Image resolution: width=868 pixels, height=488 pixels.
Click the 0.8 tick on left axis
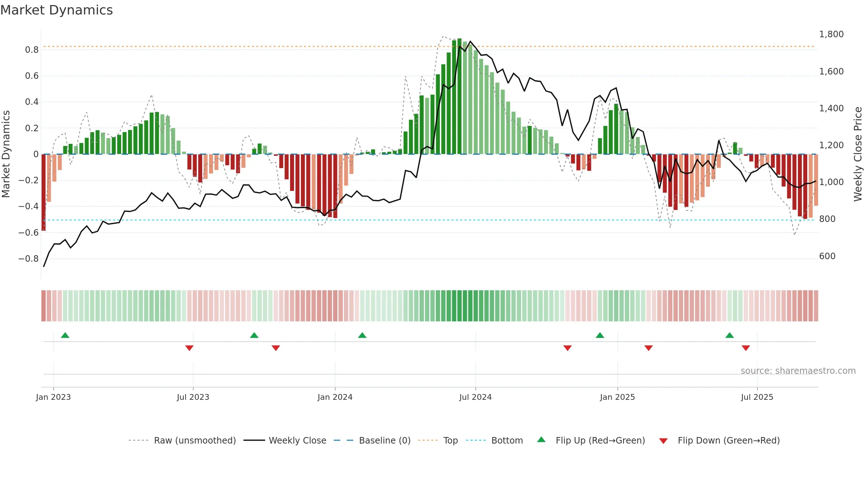pos(32,50)
